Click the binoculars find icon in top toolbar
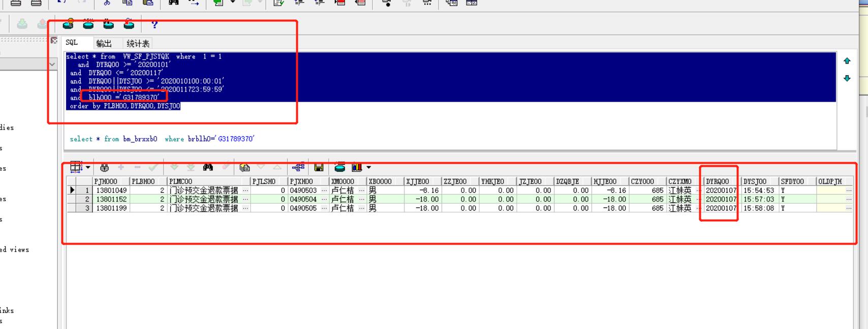868x329 pixels. tap(174, 3)
